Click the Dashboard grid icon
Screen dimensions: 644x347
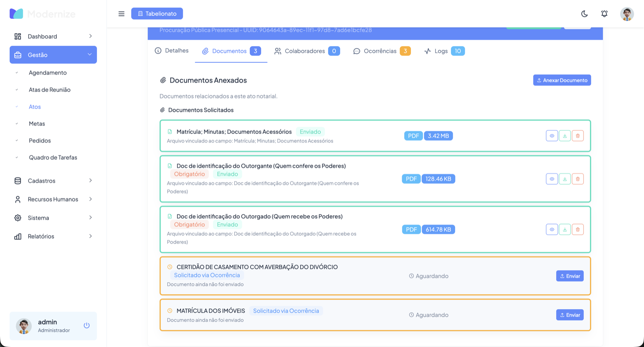coord(18,36)
